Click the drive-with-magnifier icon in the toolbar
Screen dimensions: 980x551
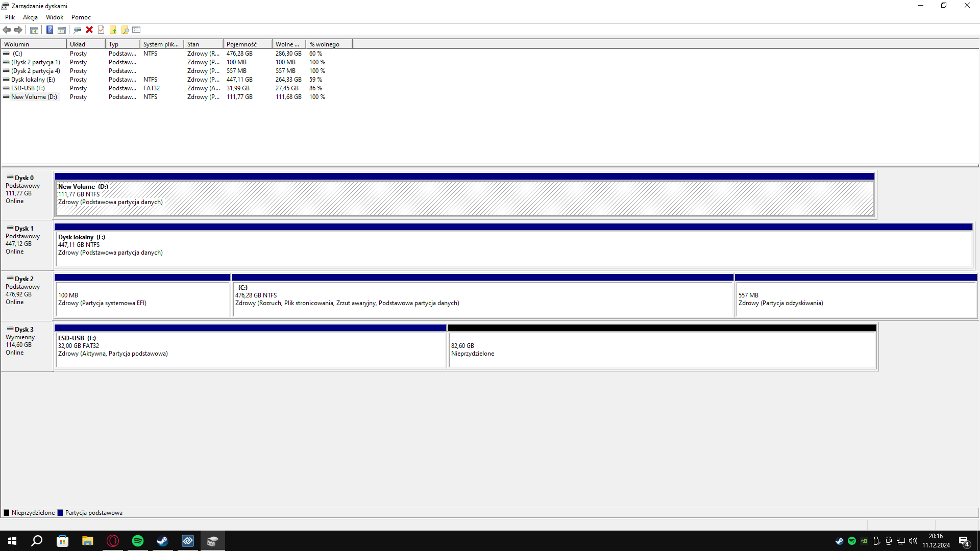(77, 30)
